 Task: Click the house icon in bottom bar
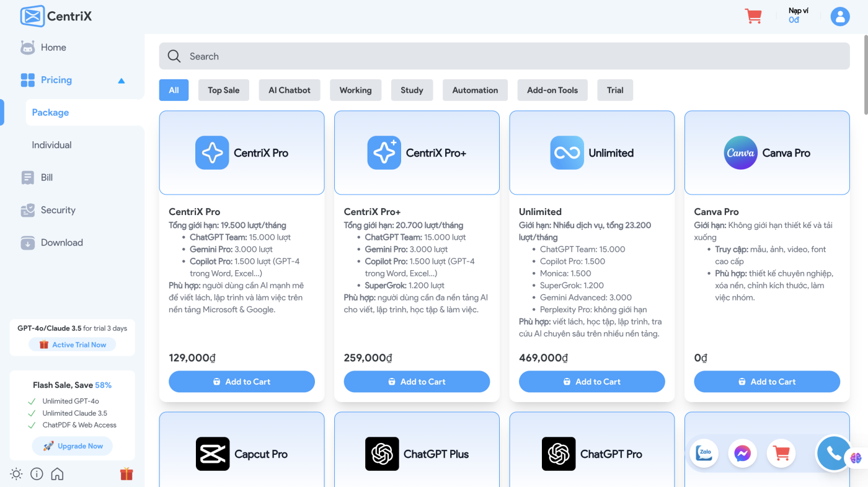click(57, 474)
